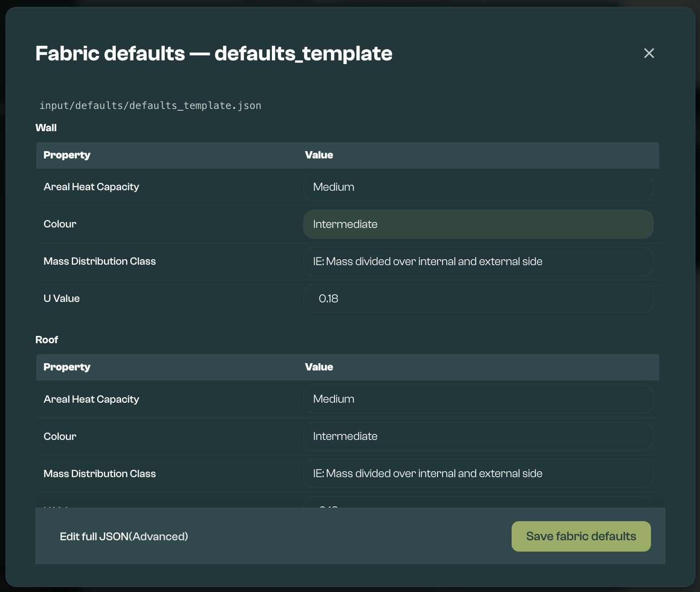Open Wall Mass Distribution Class dropdown
700x592 pixels.
click(x=478, y=261)
